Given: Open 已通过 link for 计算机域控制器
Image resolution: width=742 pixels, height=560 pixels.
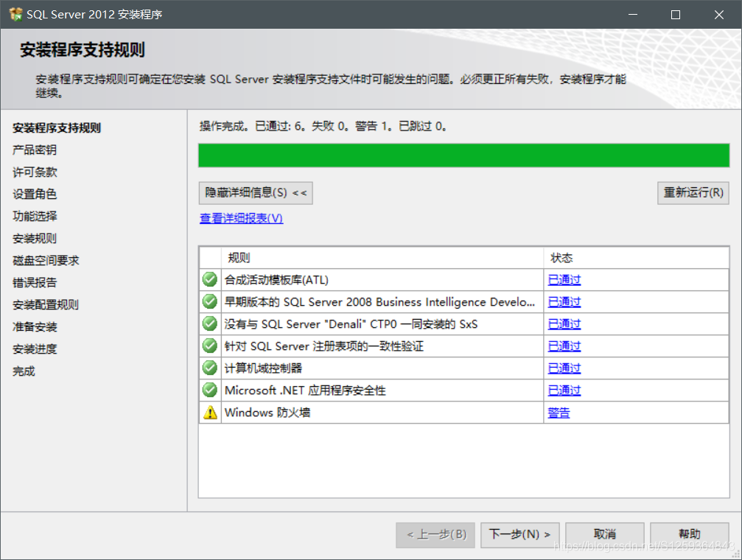Looking at the screenshot, I should [564, 368].
